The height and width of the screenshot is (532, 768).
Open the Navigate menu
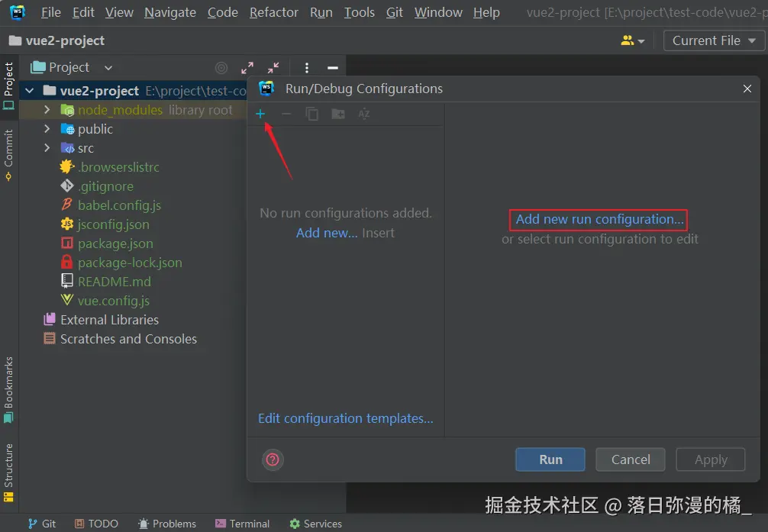169,12
